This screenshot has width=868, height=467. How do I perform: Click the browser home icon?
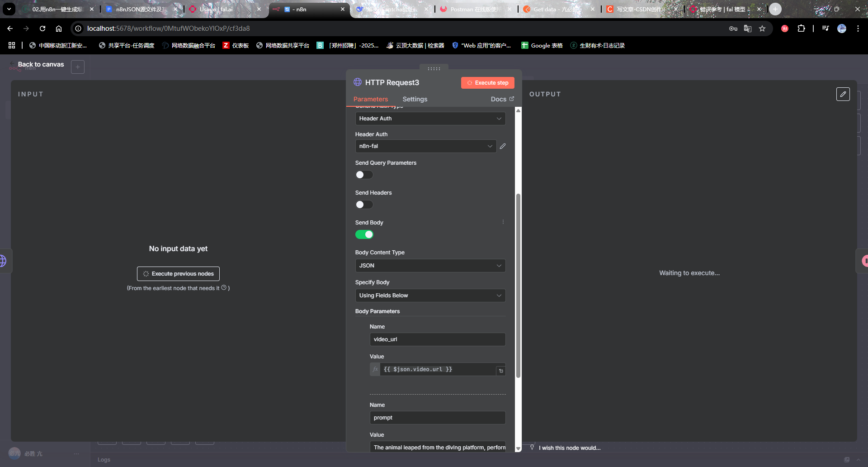59,29
